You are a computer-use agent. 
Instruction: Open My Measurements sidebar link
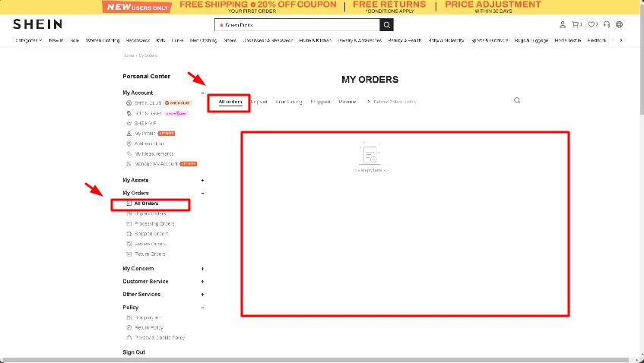[154, 154]
